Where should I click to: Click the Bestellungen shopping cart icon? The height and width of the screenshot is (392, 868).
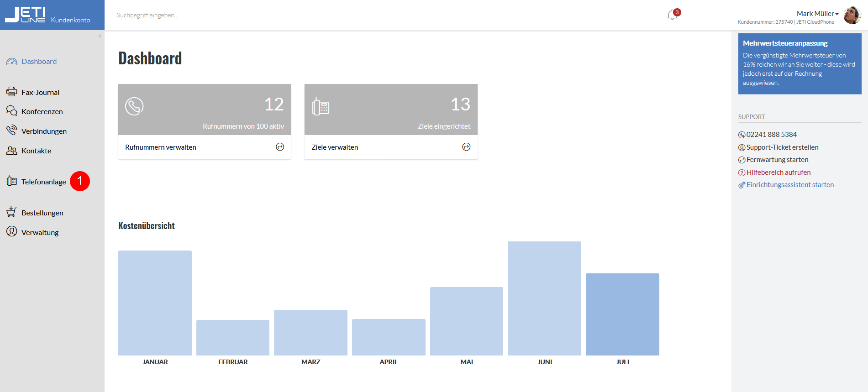pyautogui.click(x=11, y=212)
